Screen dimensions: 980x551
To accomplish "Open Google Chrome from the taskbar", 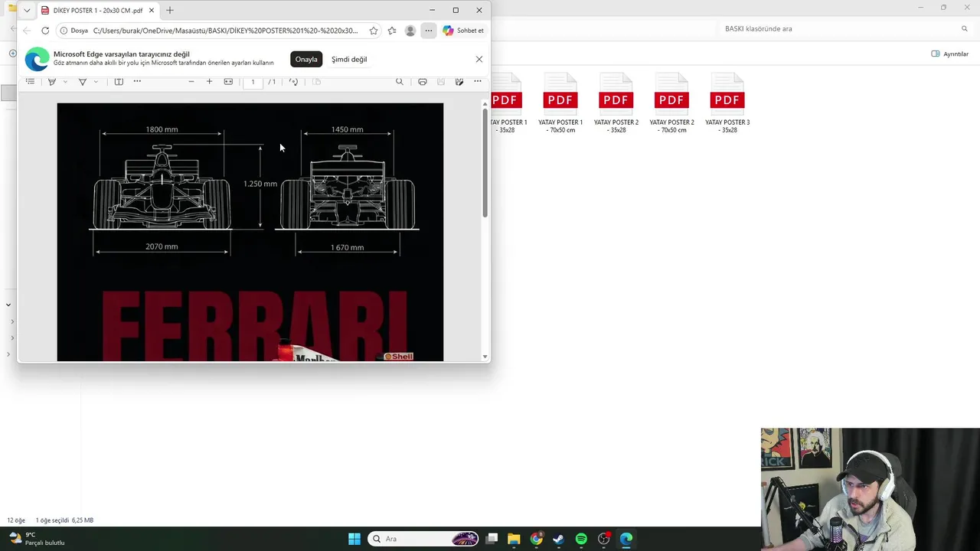I will click(x=537, y=539).
